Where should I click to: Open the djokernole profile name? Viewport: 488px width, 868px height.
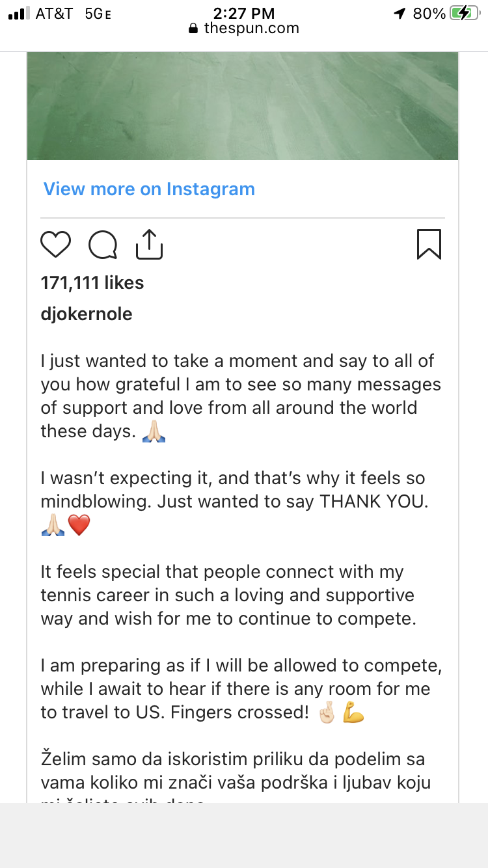point(87,314)
